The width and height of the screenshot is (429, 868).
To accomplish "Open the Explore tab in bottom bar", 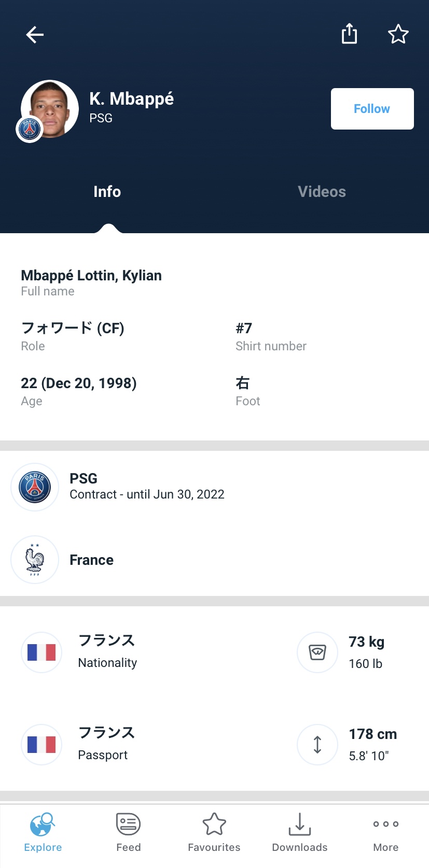I will [x=43, y=832].
